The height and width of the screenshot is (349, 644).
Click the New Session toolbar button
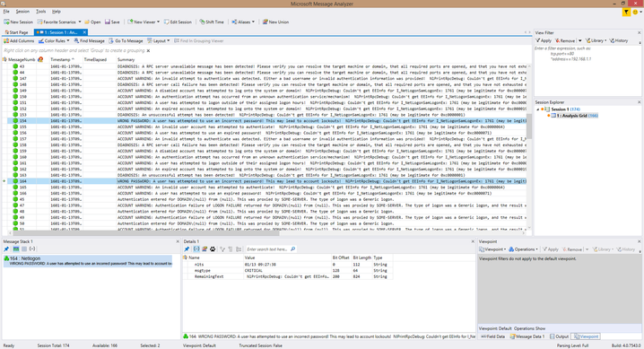coord(19,22)
